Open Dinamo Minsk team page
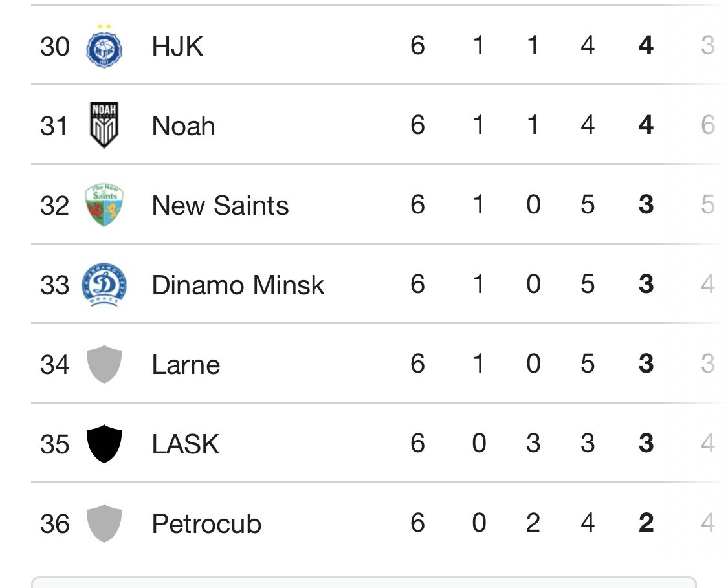Viewport: 728px width, 588px height. pos(237,285)
